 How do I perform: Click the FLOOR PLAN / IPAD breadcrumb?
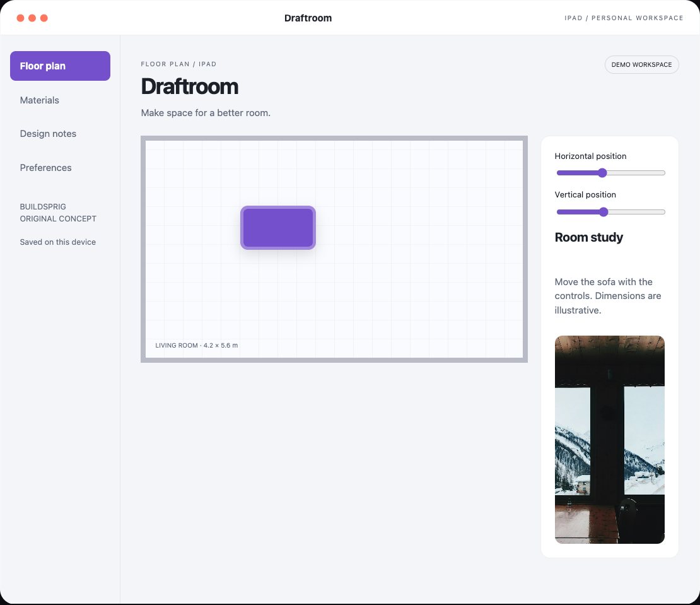178,64
